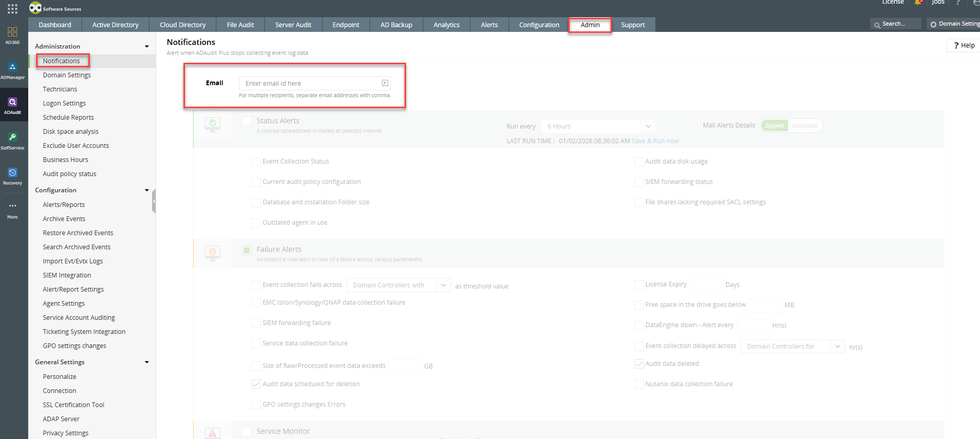Open the Analytics tab
The width and height of the screenshot is (980, 439).
[x=446, y=25]
